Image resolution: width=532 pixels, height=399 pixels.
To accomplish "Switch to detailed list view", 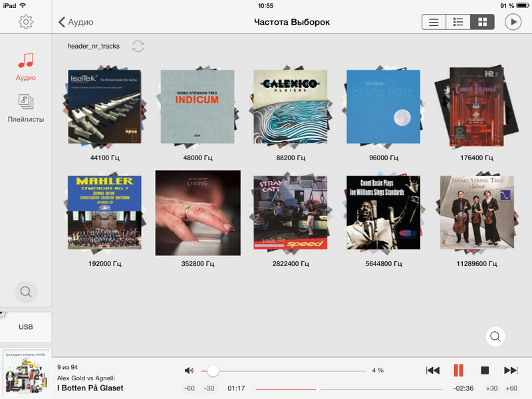I will point(458,22).
